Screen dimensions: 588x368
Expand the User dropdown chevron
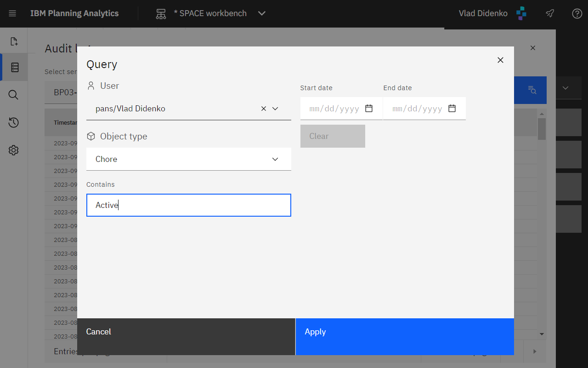click(275, 109)
